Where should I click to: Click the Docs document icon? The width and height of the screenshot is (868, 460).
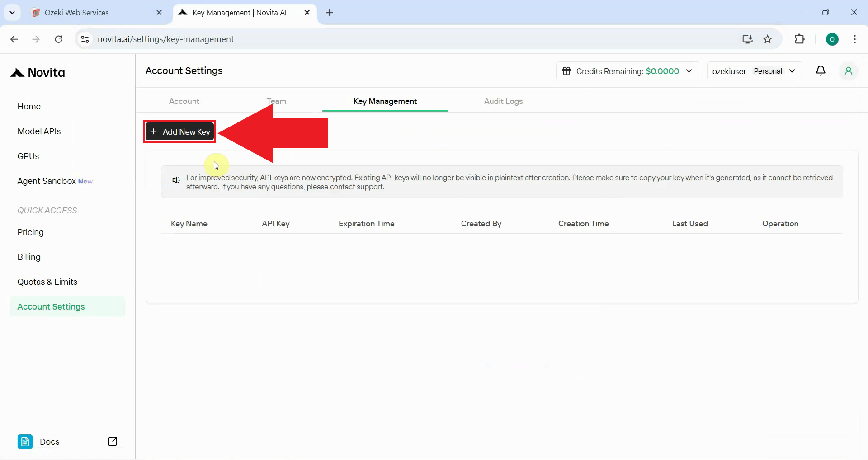pyautogui.click(x=25, y=441)
